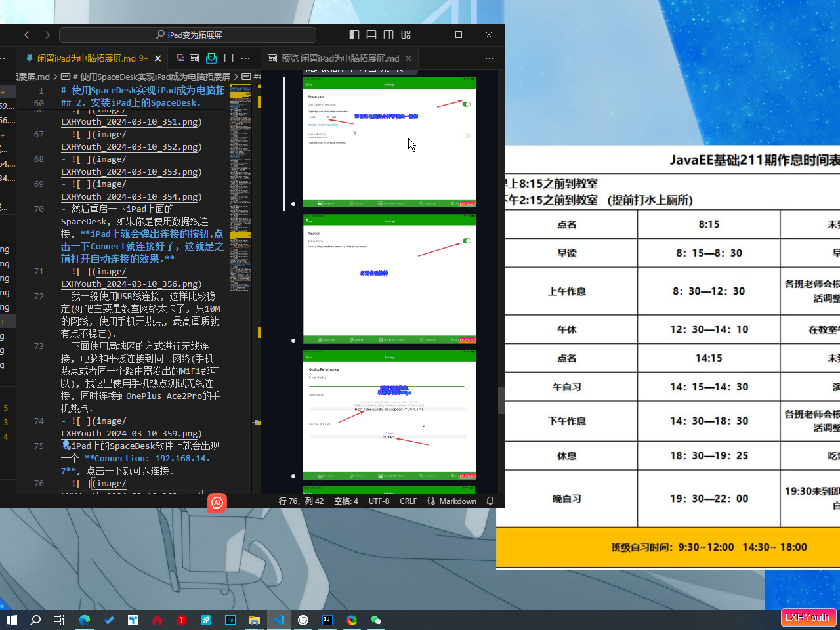Change indentation via 空格: 4
840x630 pixels.
click(x=346, y=501)
